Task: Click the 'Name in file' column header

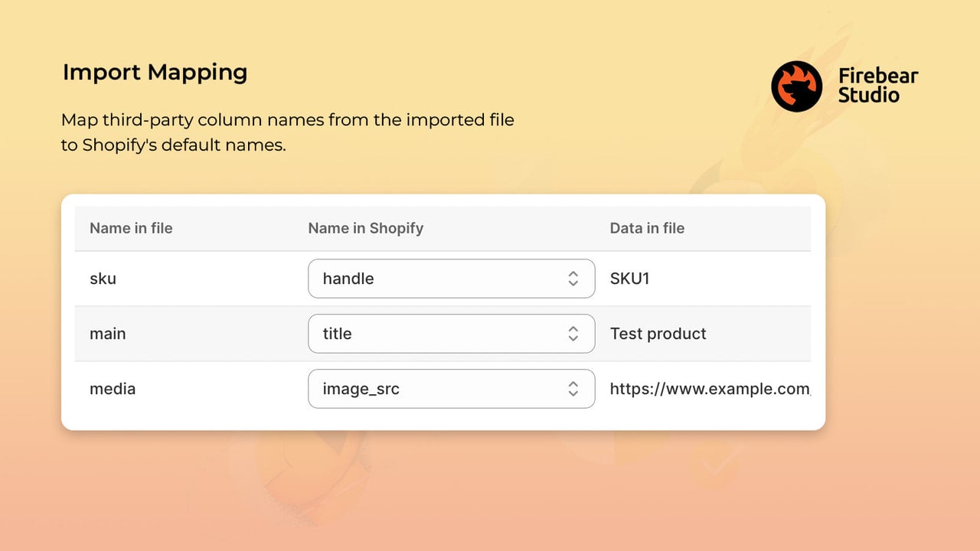Action: point(131,228)
